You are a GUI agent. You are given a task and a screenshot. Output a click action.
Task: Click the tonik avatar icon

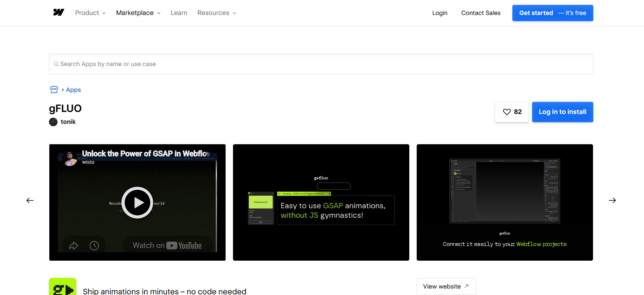tap(53, 122)
